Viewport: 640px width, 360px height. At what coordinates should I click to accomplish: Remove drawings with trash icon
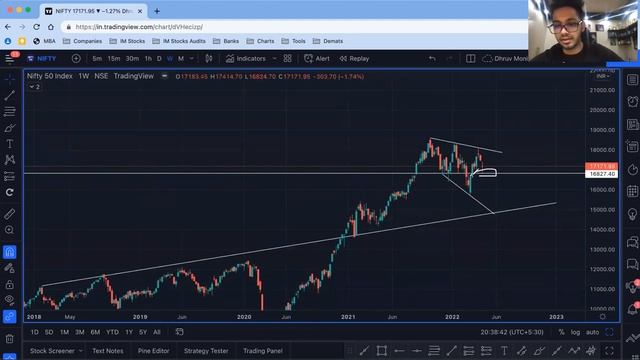tap(10, 339)
